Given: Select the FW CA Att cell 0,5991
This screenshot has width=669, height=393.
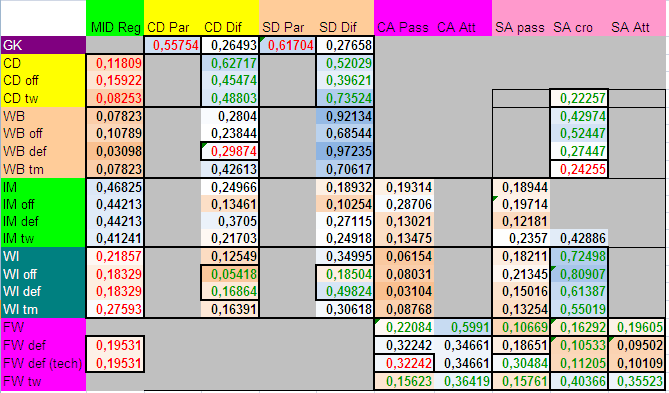Looking at the screenshot, I should (463, 327).
